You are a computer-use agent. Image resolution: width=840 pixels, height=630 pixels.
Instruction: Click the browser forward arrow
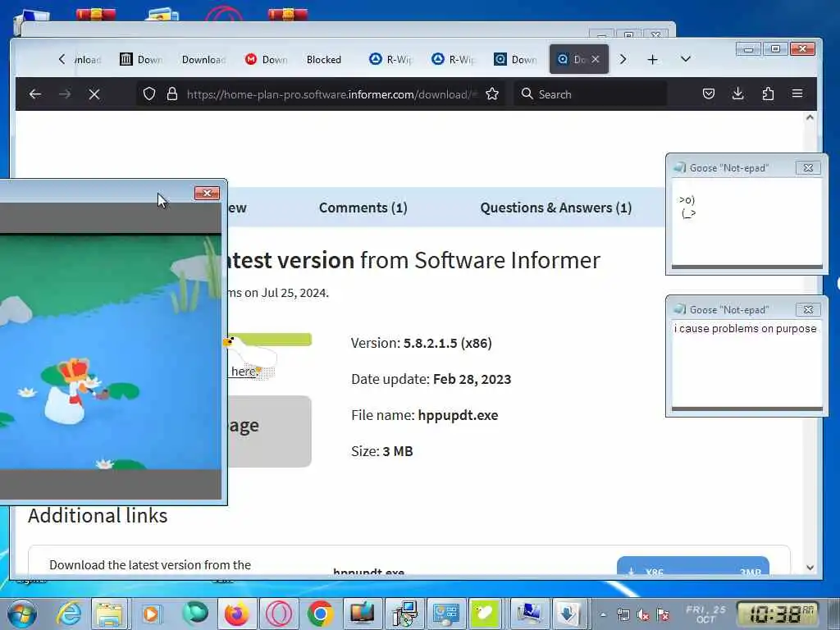(65, 94)
